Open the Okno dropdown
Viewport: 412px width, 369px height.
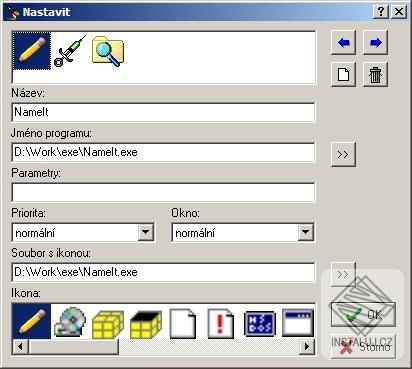click(x=305, y=232)
